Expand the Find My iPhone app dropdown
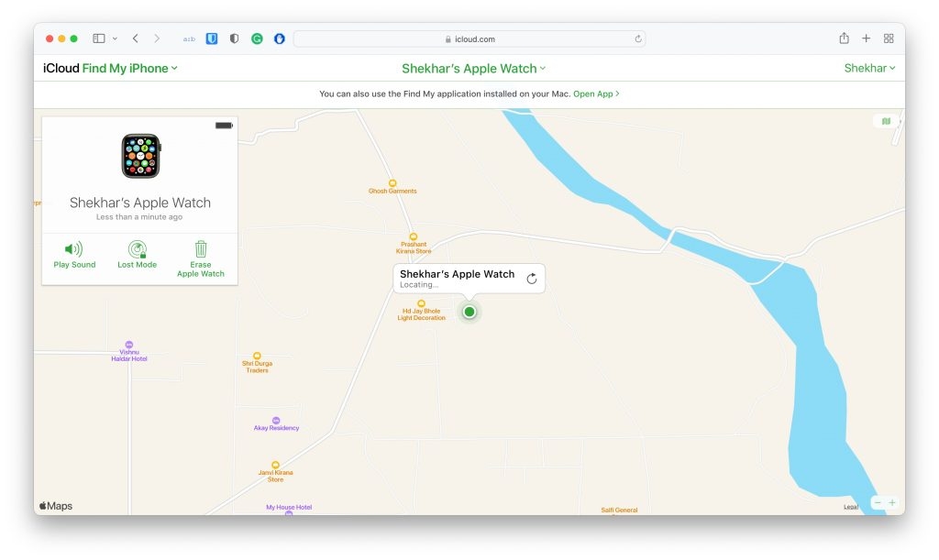 [x=130, y=68]
